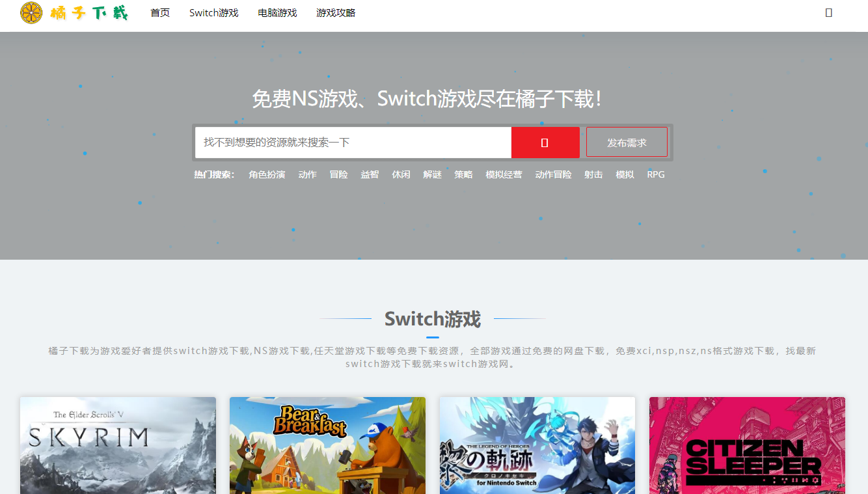Click the 发布需求 button
This screenshot has height=494, width=868.
(x=627, y=143)
